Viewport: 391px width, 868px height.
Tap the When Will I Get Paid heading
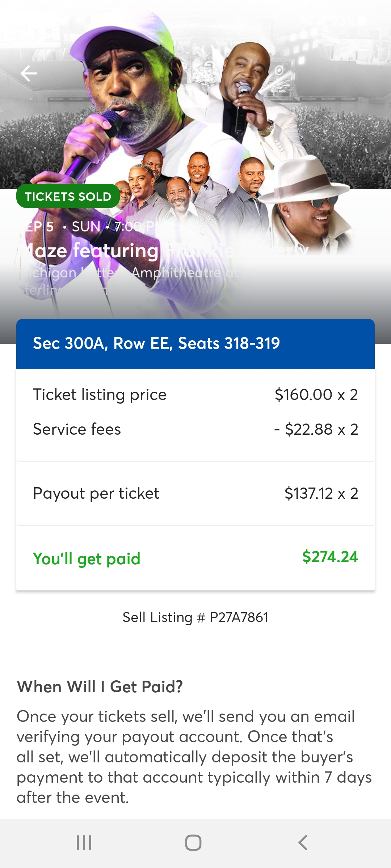point(100,686)
